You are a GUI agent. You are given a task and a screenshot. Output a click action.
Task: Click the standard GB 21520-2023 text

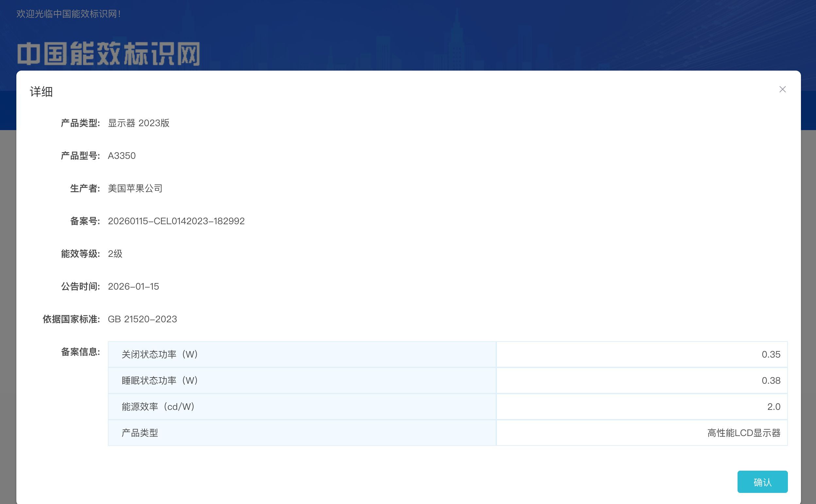(x=142, y=319)
